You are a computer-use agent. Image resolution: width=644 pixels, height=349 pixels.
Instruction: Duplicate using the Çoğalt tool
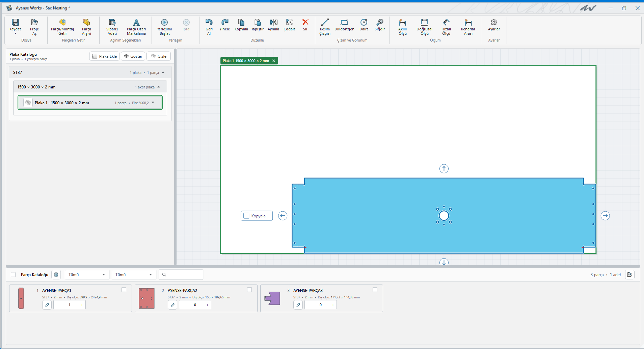point(289,25)
